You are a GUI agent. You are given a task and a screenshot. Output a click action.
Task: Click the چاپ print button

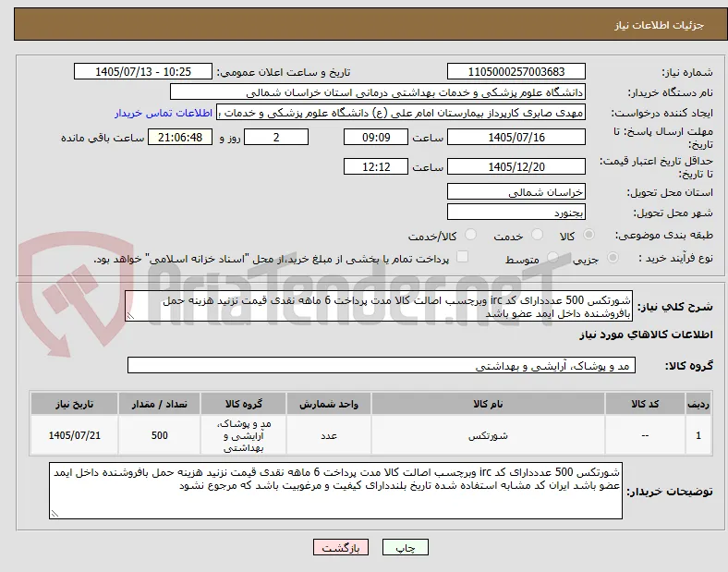pos(406,548)
